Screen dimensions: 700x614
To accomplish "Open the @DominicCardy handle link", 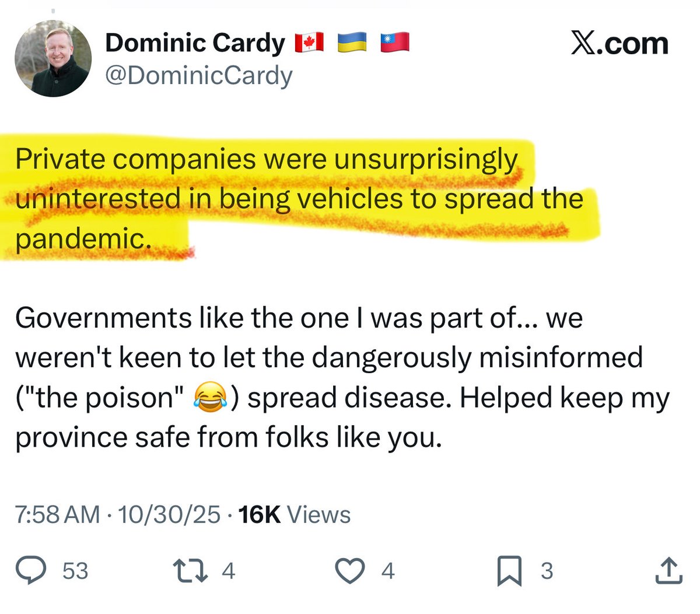I will pyautogui.click(x=198, y=75).
